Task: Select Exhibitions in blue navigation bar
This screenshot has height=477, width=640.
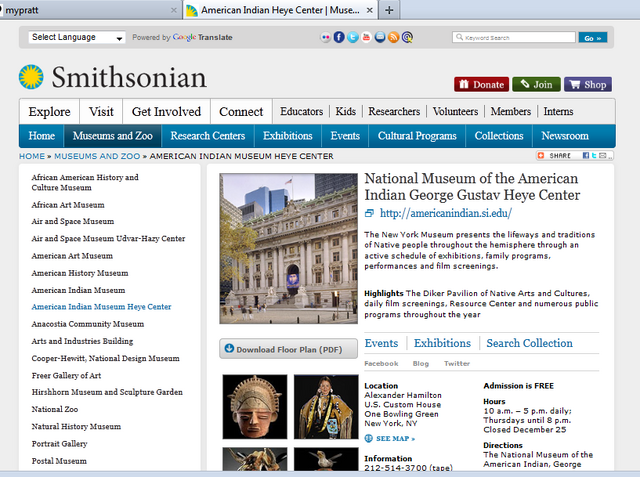Action: coord(288,136)
